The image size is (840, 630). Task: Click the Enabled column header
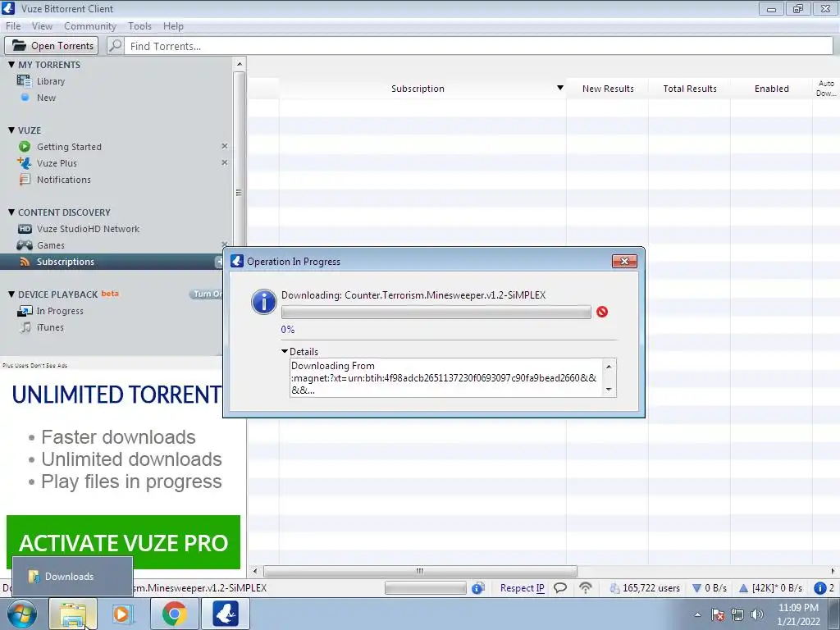point(771,89)
